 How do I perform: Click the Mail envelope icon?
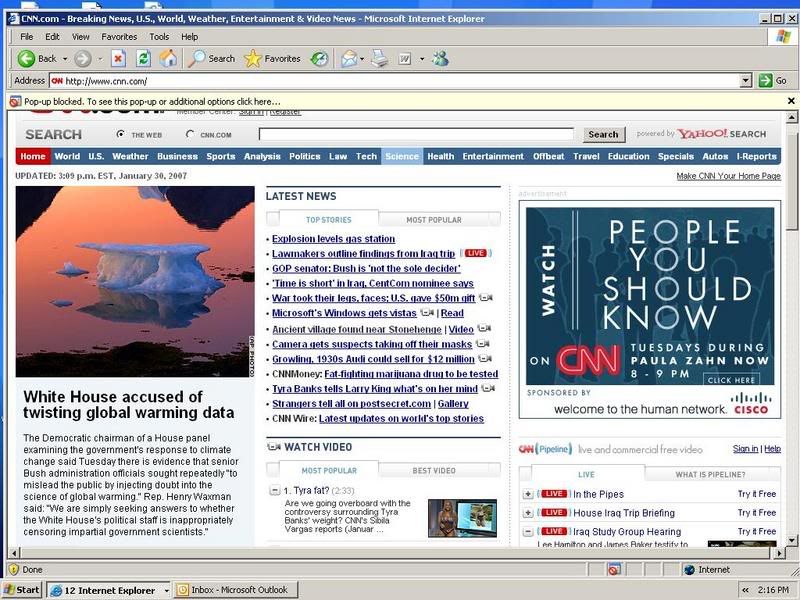[x=349, y=59]
